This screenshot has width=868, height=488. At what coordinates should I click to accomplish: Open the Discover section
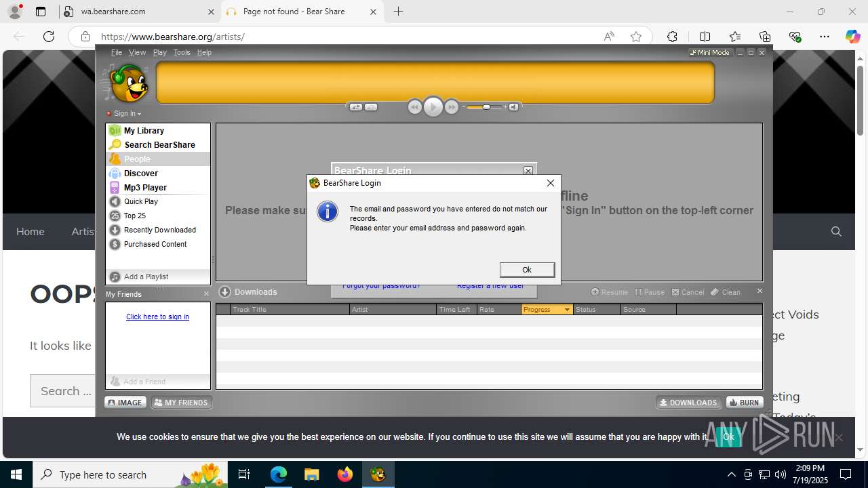coord(158,173)
